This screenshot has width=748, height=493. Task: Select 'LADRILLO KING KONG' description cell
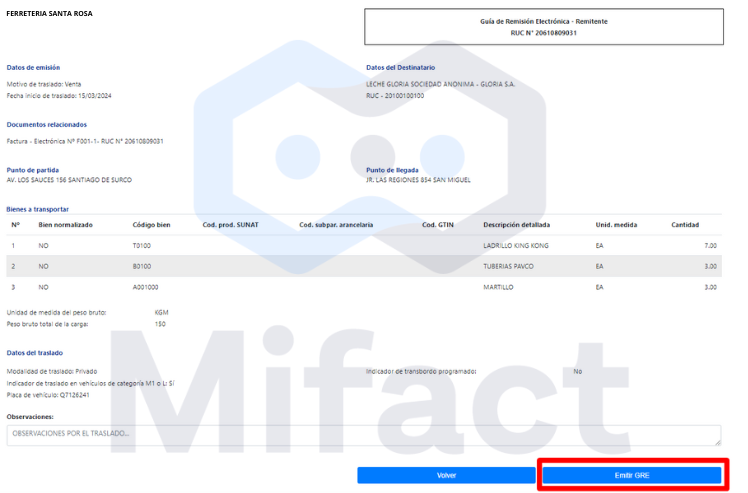(x=516, y=246)
